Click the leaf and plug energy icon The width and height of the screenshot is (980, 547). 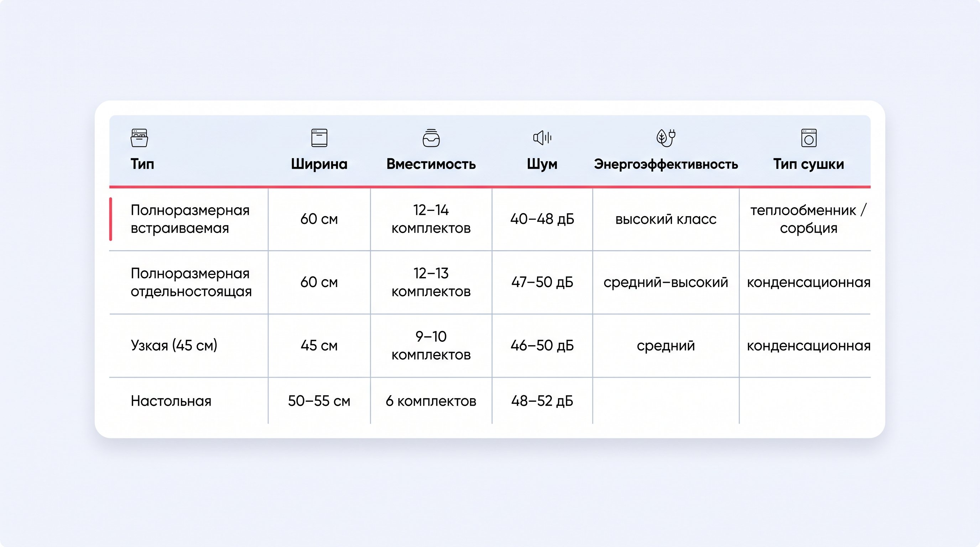coord(666,138)
